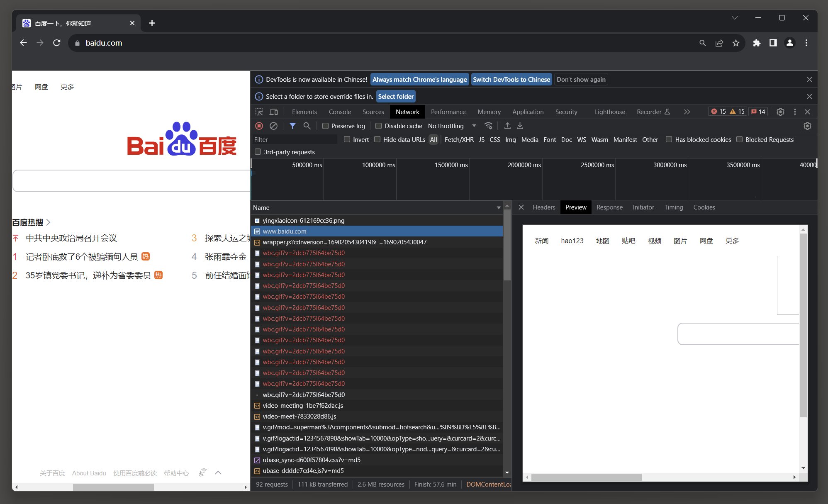The width and height of the screenshot is (828, 504).
Task: Share this page icon
Action: click(719, 43)
